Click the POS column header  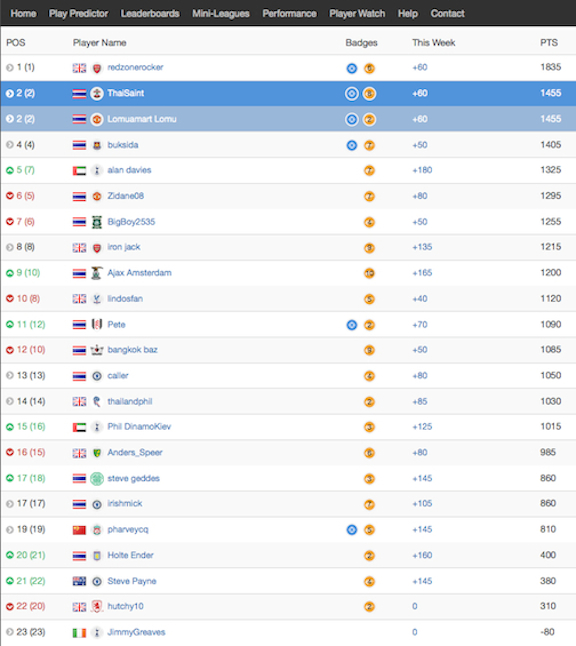coord(16,43)
